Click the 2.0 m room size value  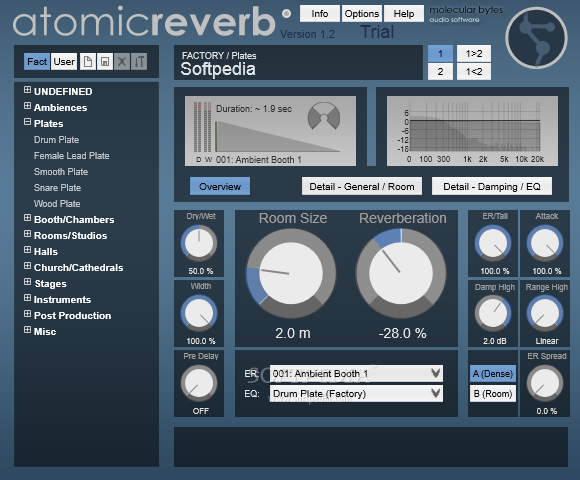tap(293, 333)
